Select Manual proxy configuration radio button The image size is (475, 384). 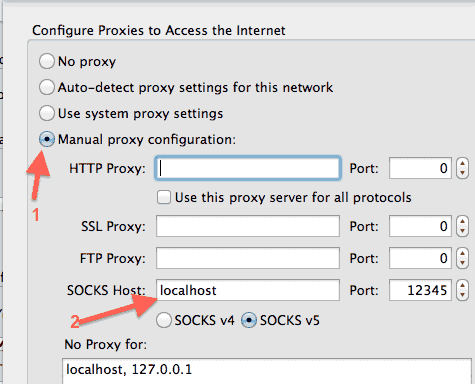tap(47, 139)
